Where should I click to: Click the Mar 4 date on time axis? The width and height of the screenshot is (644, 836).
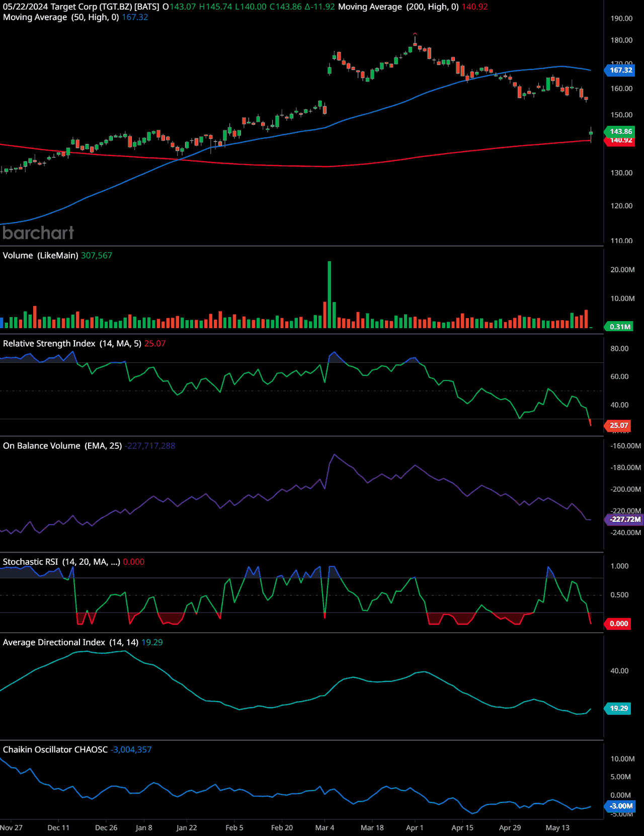point(325,827)
